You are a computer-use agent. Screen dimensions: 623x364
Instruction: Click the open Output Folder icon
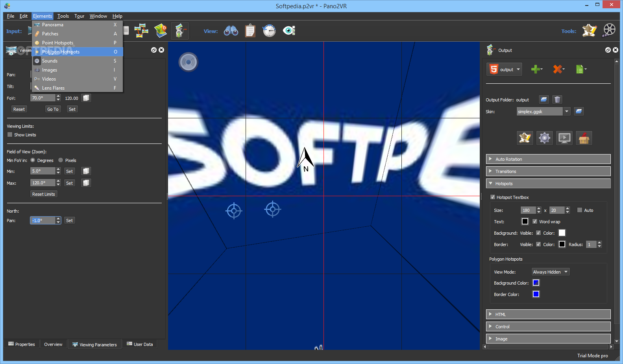pyautogui.click(x=544, y=99)
